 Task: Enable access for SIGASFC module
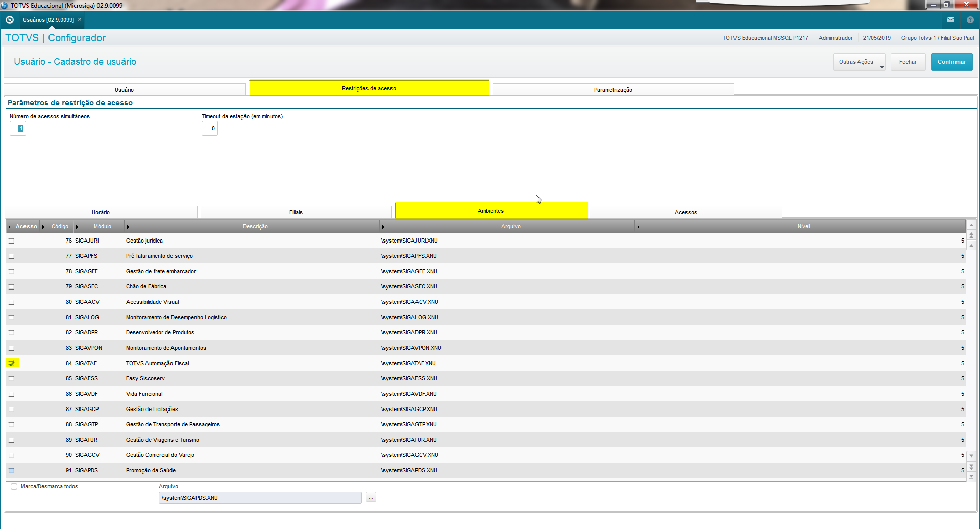click(11, 286)
